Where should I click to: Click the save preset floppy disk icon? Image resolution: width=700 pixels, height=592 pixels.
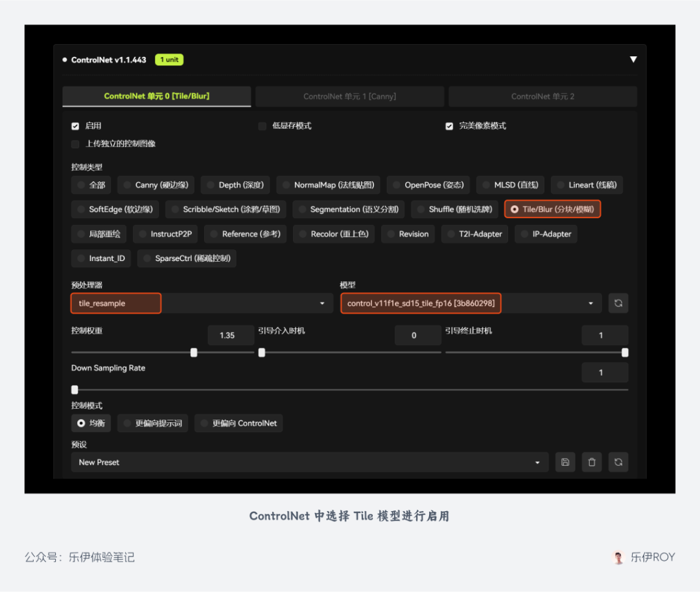[565, 462]
